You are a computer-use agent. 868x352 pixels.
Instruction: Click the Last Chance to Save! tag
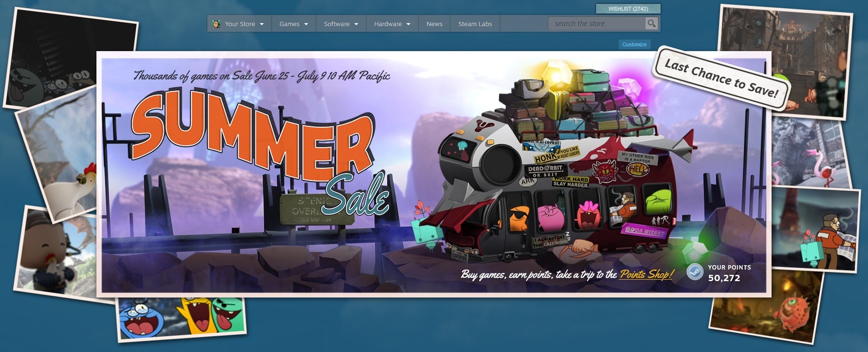[722, 78]
